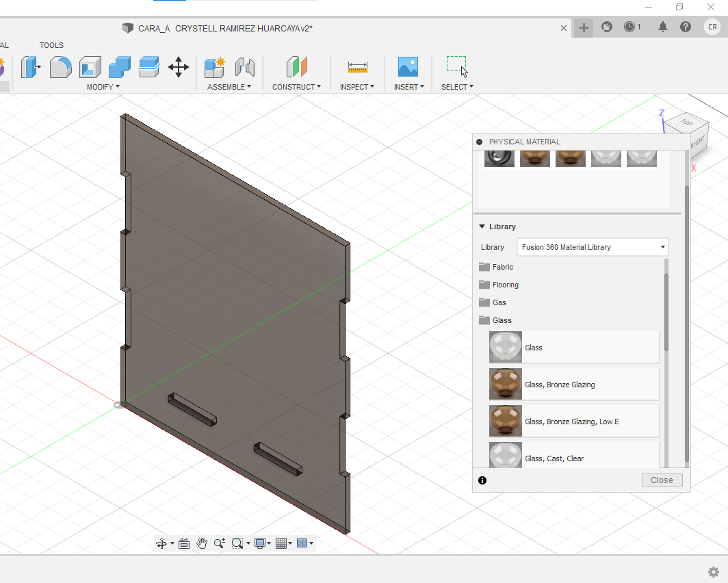Choose the Shell tool
The width and height of the screenshot is (728, 583).
pyautogui.click(x=90, y=67)
